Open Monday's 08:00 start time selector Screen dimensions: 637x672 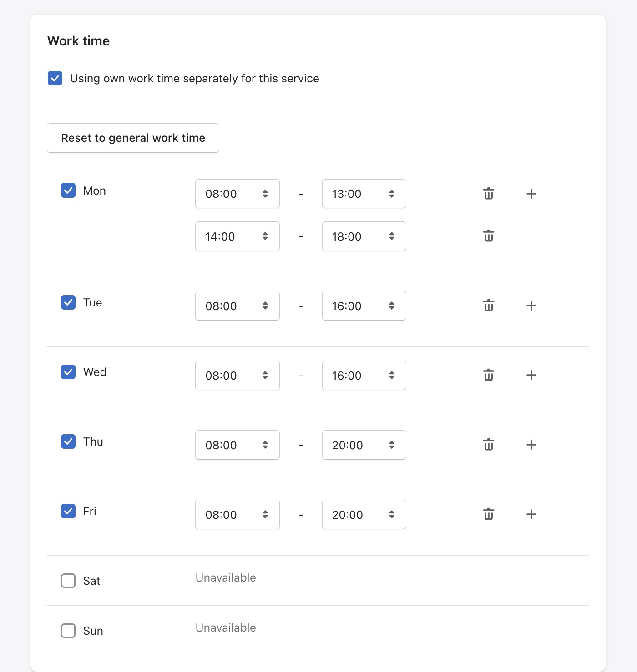(x=237, y=193)
